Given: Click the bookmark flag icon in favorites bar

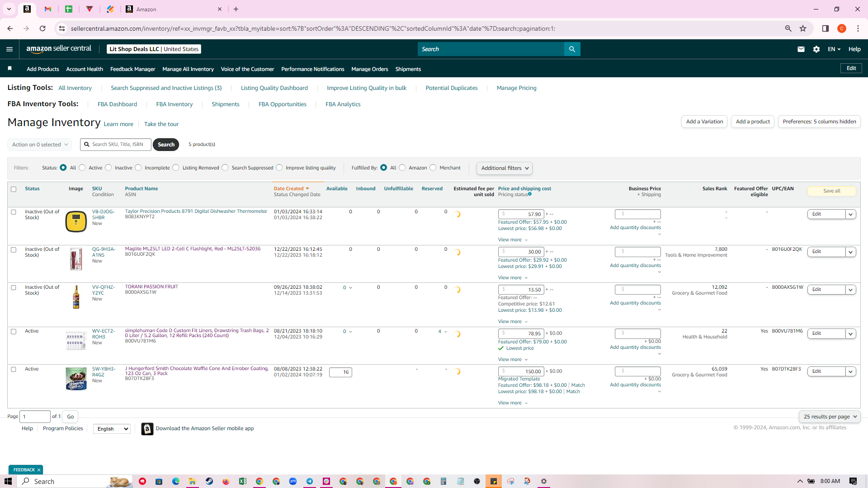Looking at the screenshot, I should [9, 69].
